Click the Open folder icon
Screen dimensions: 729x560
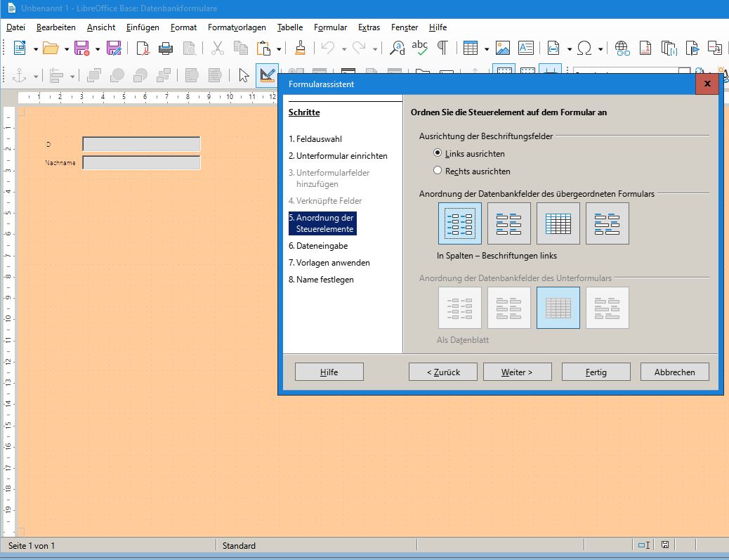51,48
